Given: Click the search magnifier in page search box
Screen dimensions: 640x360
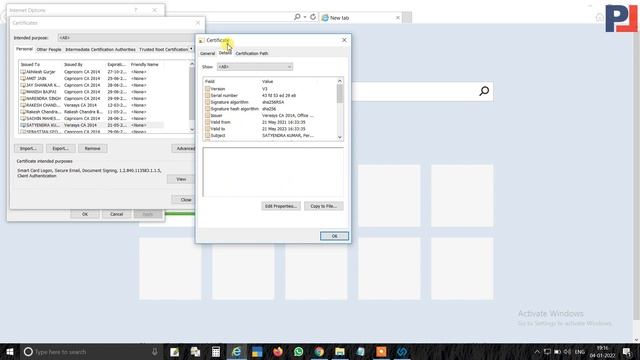Looking at the screenshot, I should point(484,91).
